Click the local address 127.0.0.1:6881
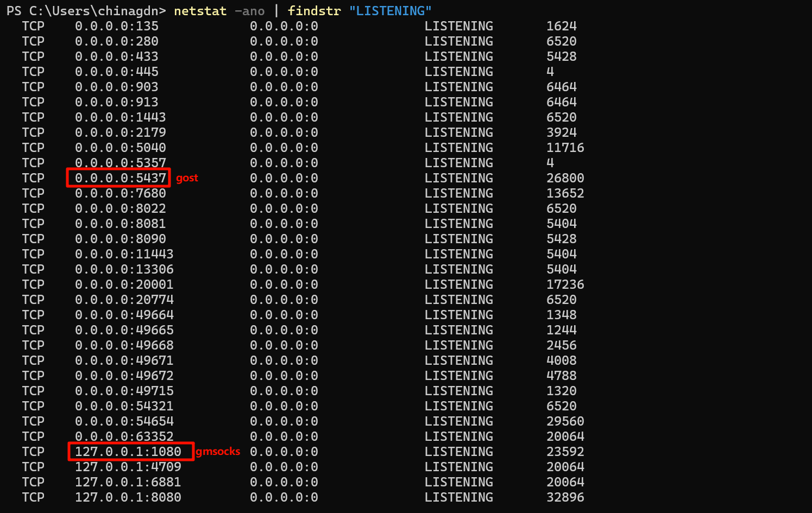This screenshot has height=513, width=812. tap(128, 482)
